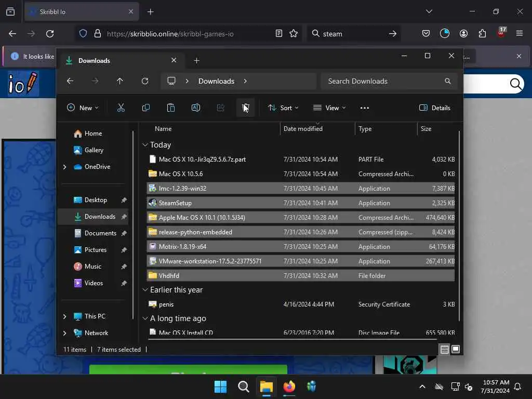
Task: Open Firefox hamburger application menu
Action: coord(520,33)
